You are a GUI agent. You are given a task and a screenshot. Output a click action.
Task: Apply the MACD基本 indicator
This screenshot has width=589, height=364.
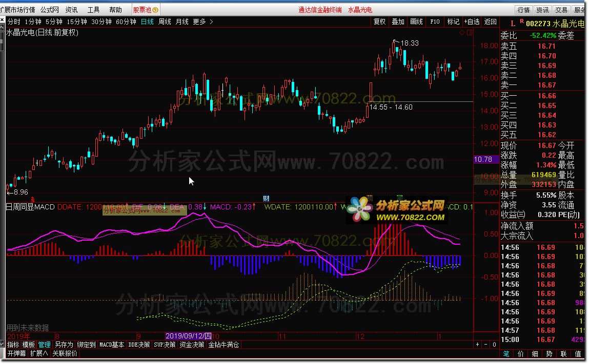112,345
